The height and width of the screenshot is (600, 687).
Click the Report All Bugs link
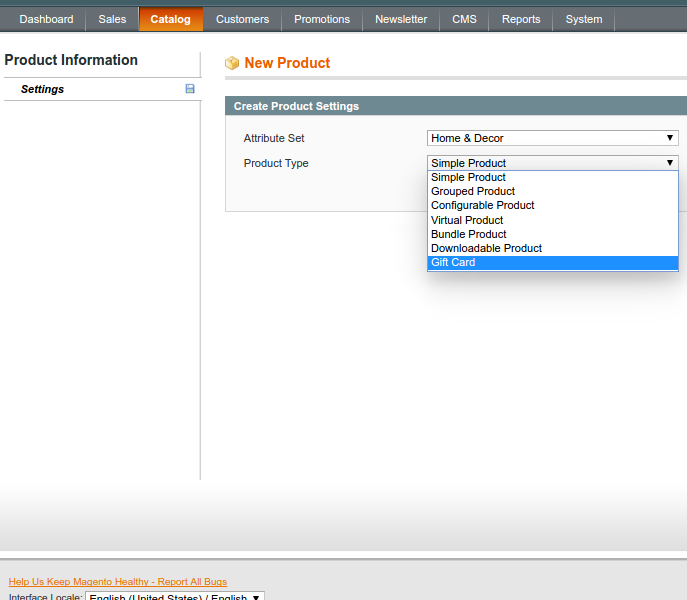[118, 582]
